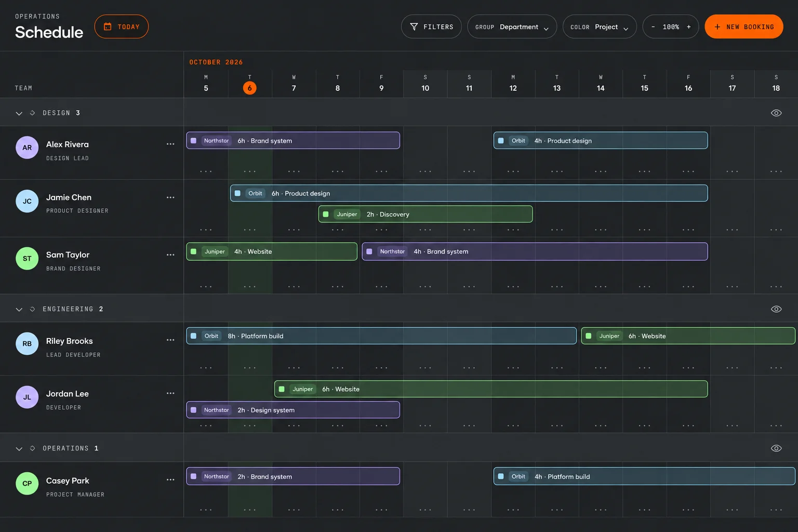Click the JC avatar for Jamie Chen

[x=27, y=201]
